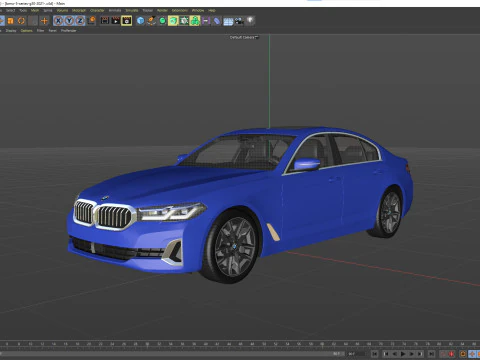Viewport: 480px width, 360px height.
Task: Toggle Position keyframe recording
Action: click(x=473, y=354)
